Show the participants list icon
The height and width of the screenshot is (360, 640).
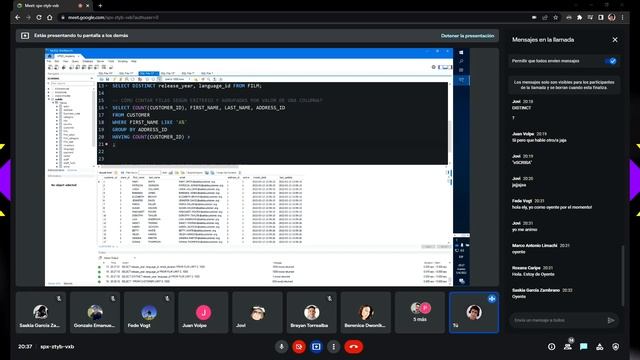tap(568, 347)
